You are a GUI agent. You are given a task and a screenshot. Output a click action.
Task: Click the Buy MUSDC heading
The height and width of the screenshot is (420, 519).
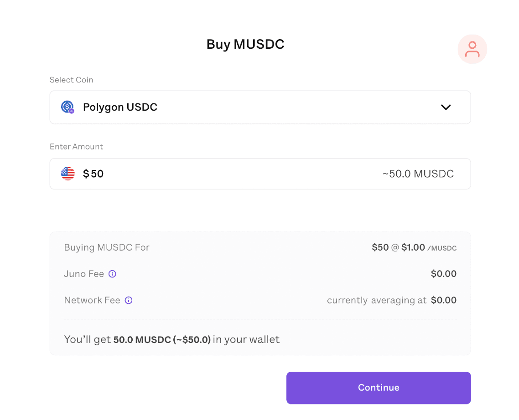point(245,45)
